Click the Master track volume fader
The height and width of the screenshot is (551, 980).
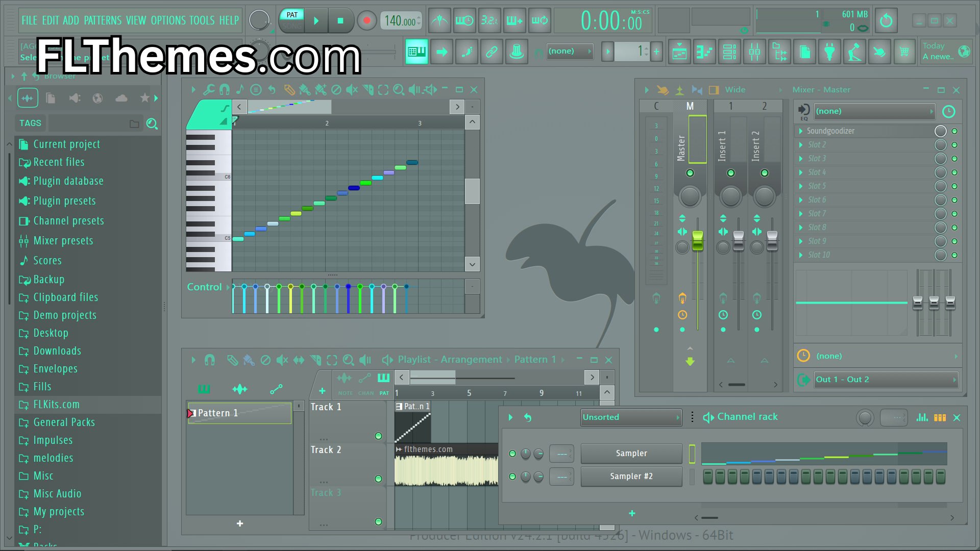pyautogui.click(x=698, y=241)
